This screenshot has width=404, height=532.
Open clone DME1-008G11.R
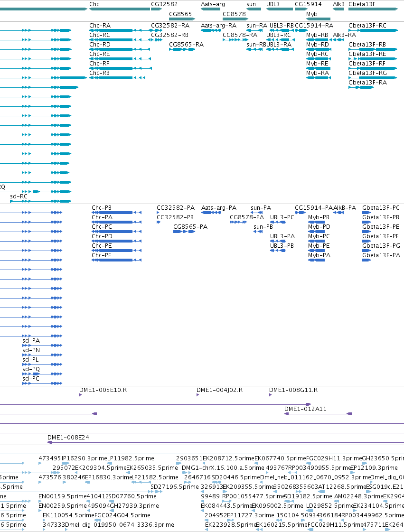tap(293, 390)
